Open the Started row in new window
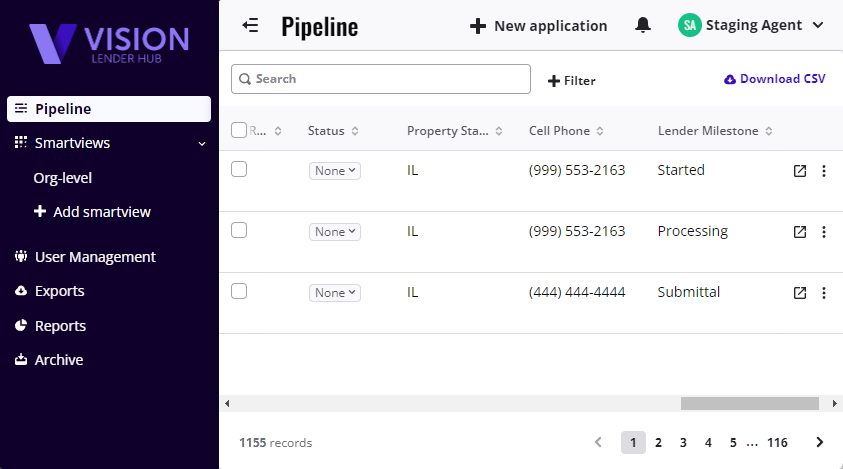The image size is (843, 469). pyautogui.click(x=799, y=171)
